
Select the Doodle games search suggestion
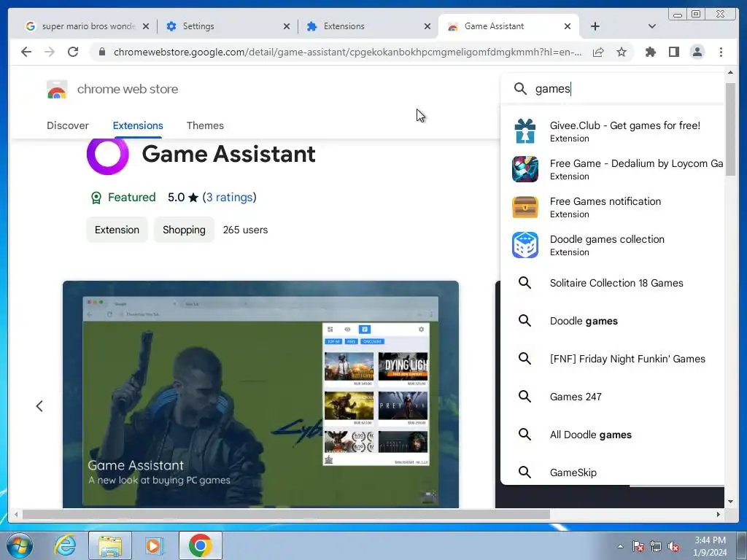[x=612, y=321]
